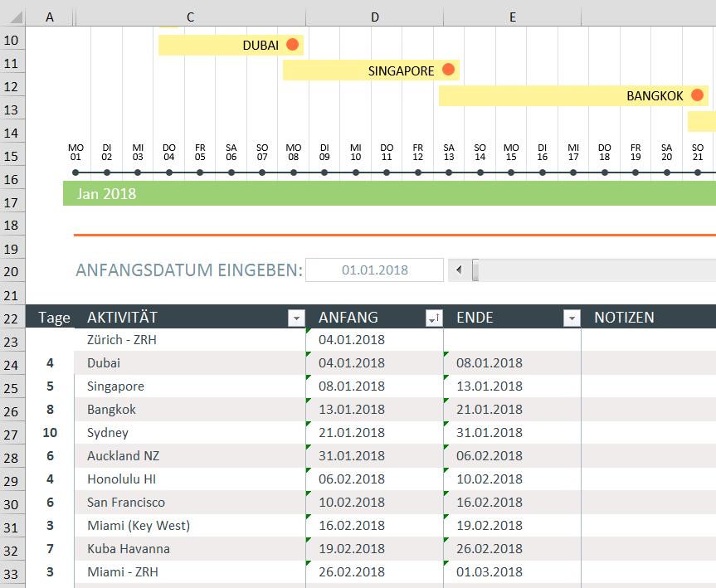Select the San Francisco cell

point(190,503)
